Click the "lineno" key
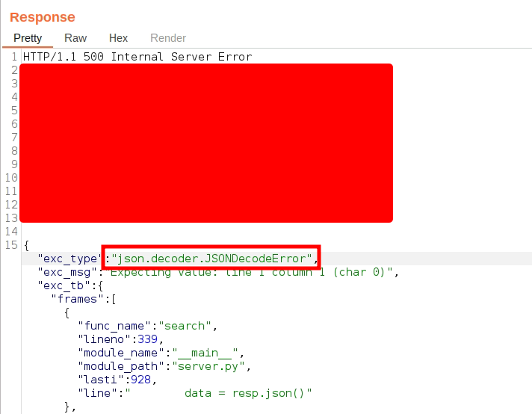Viewport: 532px width, 414px height. 104,339
